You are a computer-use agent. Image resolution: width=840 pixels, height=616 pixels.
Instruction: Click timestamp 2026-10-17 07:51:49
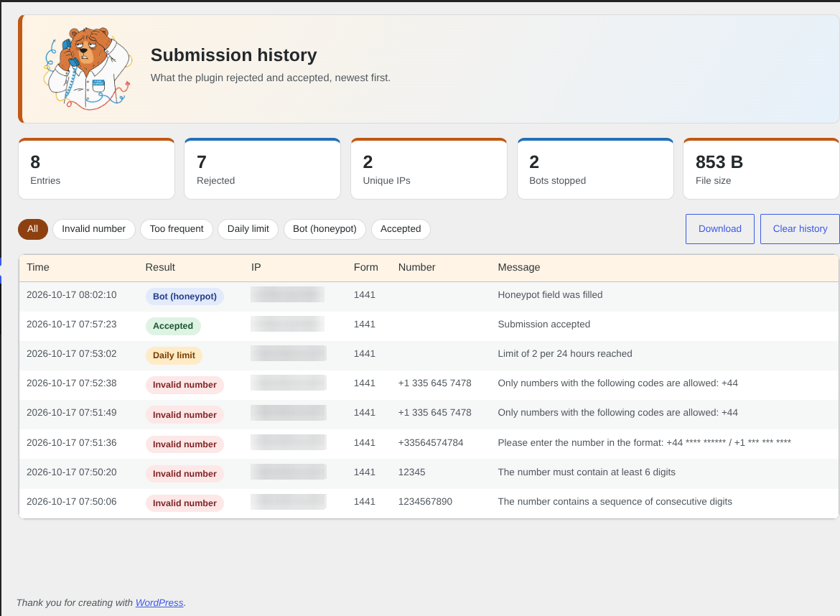[72, 412]
